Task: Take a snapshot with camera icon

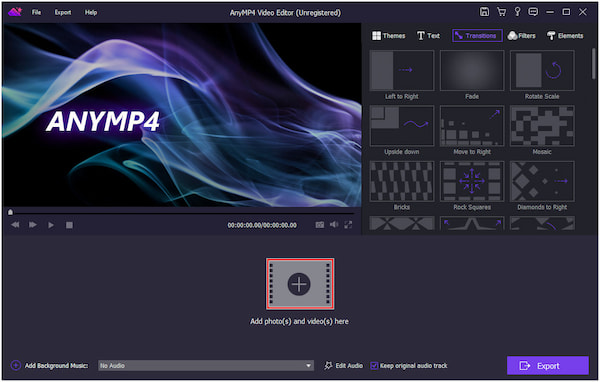Action: tap(320, 225)
